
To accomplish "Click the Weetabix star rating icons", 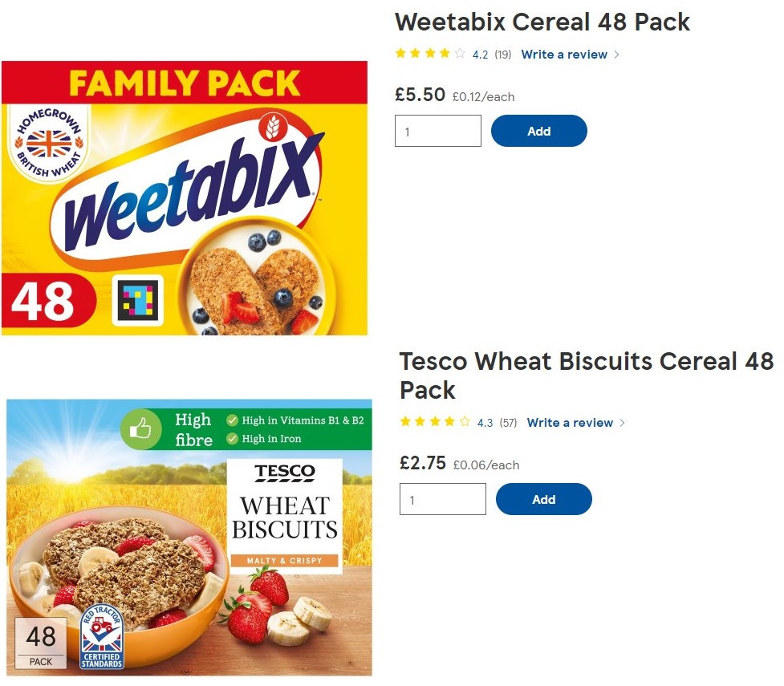I will click(430, 54).
